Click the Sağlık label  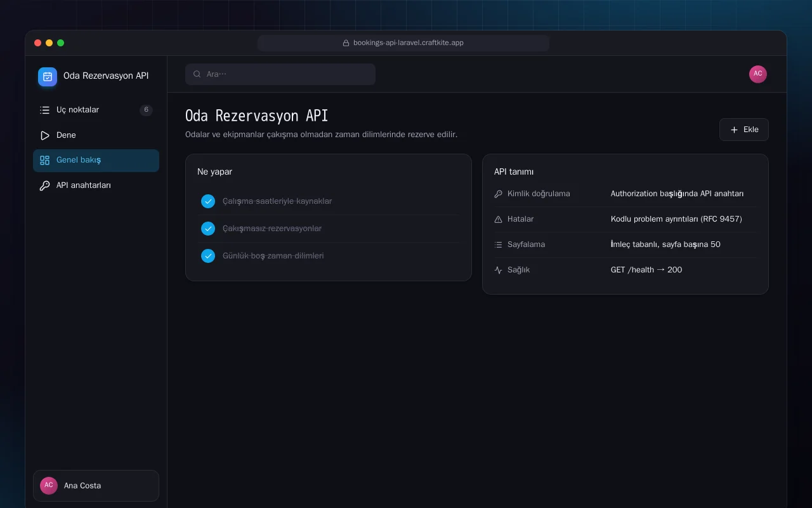518,270
